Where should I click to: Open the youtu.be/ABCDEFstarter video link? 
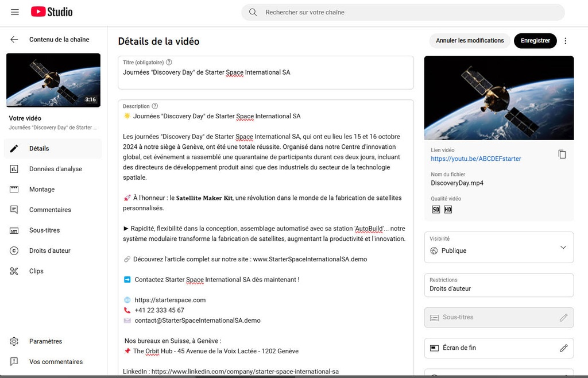click(x=475, y=159)
